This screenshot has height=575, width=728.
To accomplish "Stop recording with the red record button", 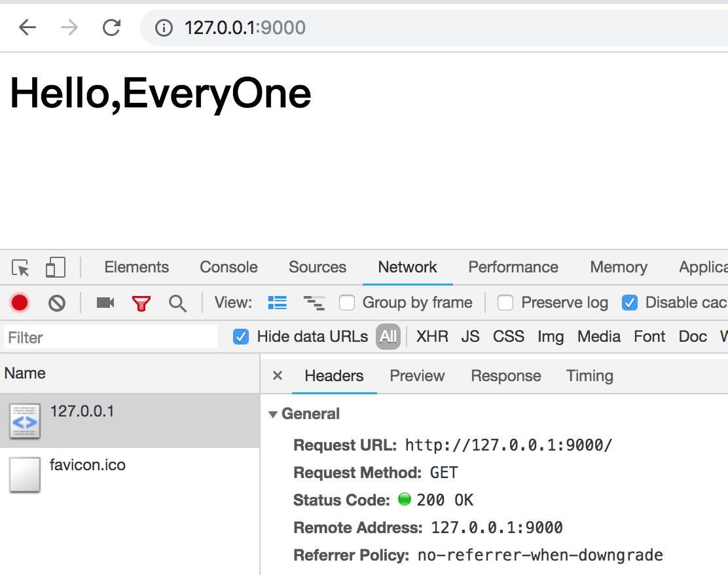I will (x=20, y=303).
